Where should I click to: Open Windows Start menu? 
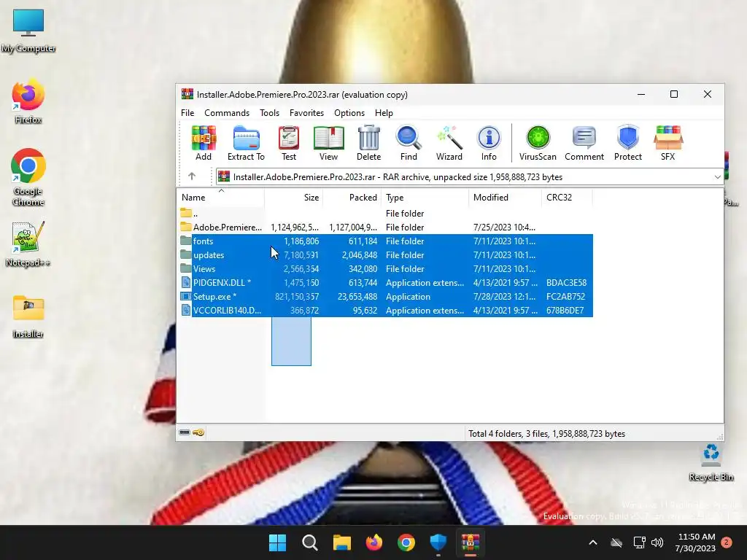click(277, 542)
